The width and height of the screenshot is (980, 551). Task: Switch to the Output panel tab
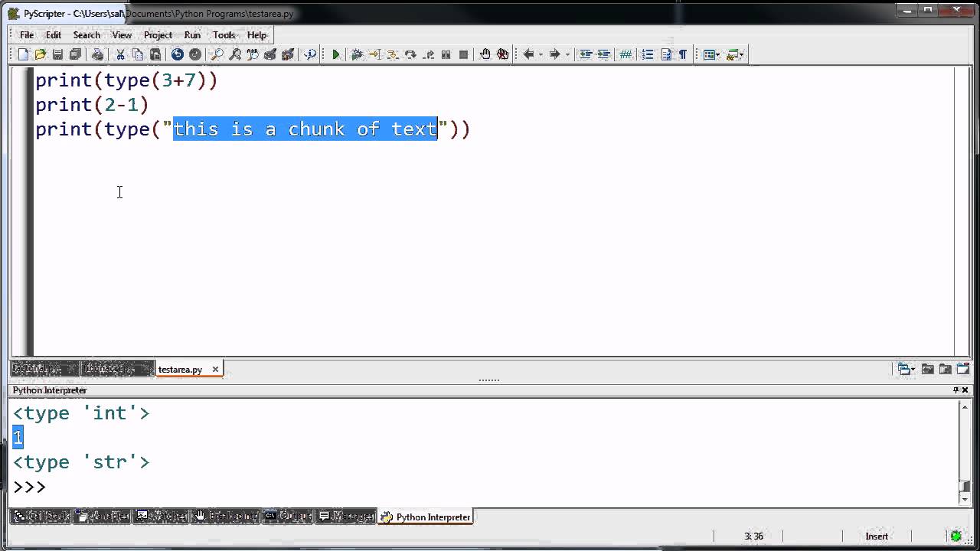[288, 517]
